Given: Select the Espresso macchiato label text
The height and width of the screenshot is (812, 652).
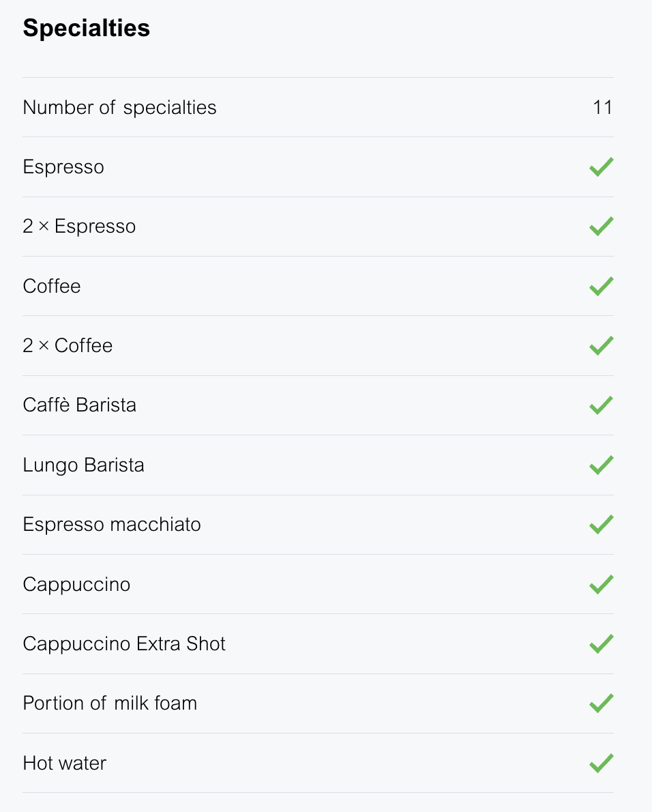Looking at the screenshot, I should point(112,525).
